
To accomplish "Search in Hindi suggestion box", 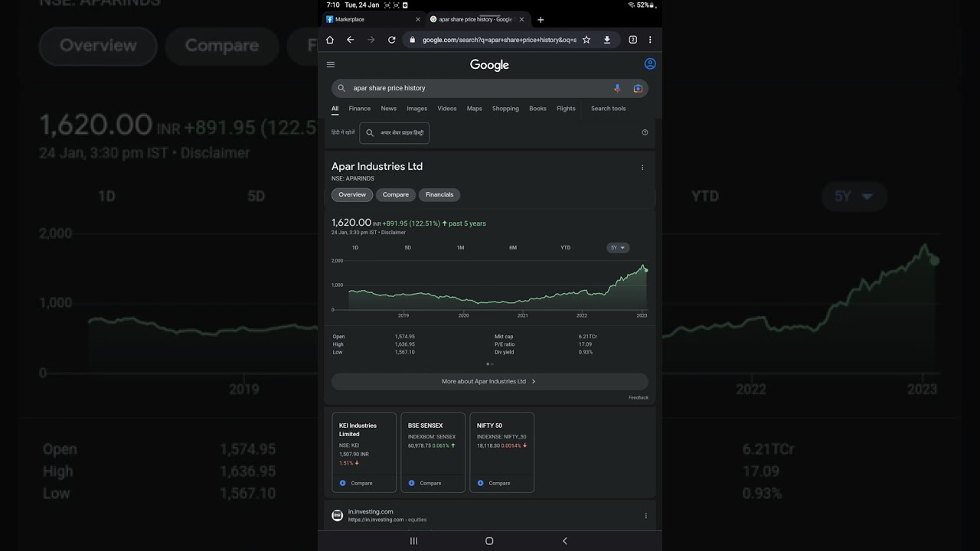I will point(394,132).
